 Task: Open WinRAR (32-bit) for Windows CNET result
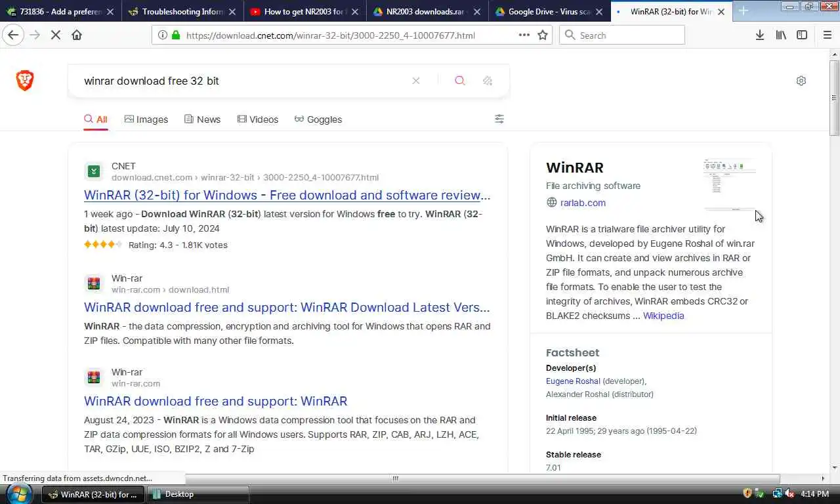[287, 195]
